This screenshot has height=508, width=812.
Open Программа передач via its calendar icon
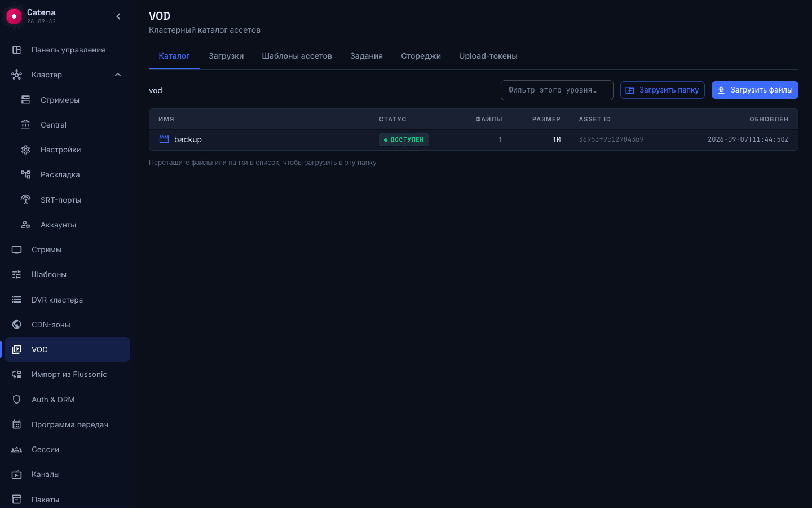coord(16,424)
